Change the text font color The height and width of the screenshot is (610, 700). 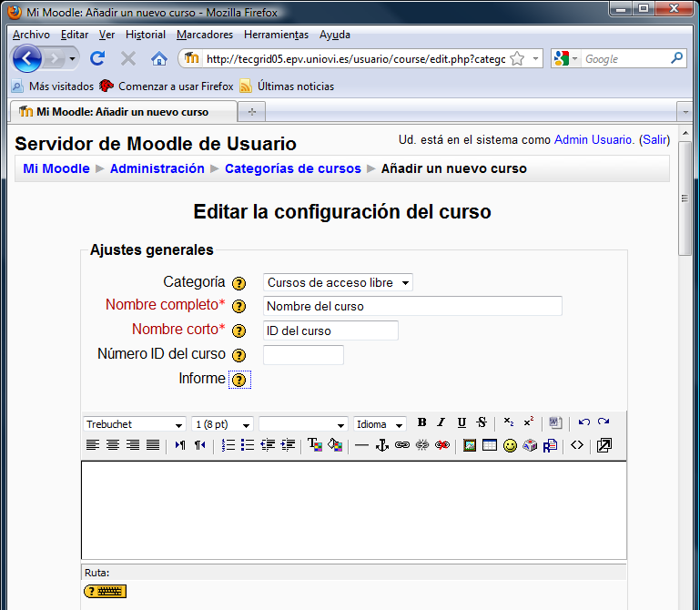[315, 445]
